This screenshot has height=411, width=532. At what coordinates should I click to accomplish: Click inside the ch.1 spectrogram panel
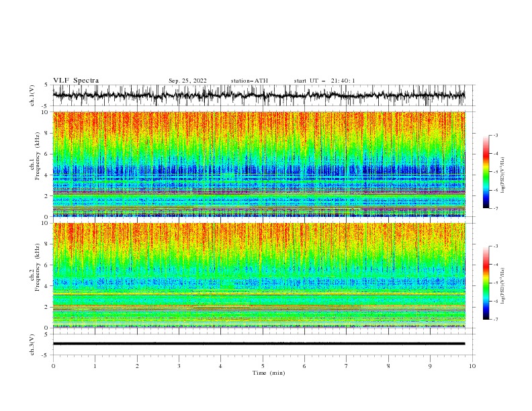(x=259, y=164)
